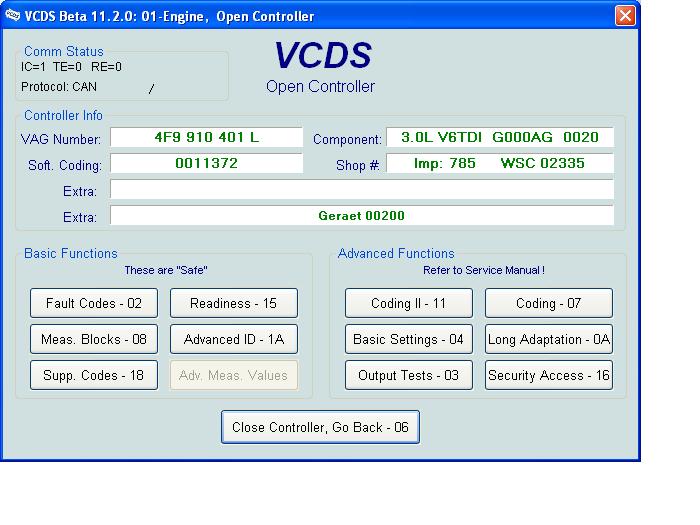
Task: Click the VCDS title bar app icon
Action: [12, 16]
